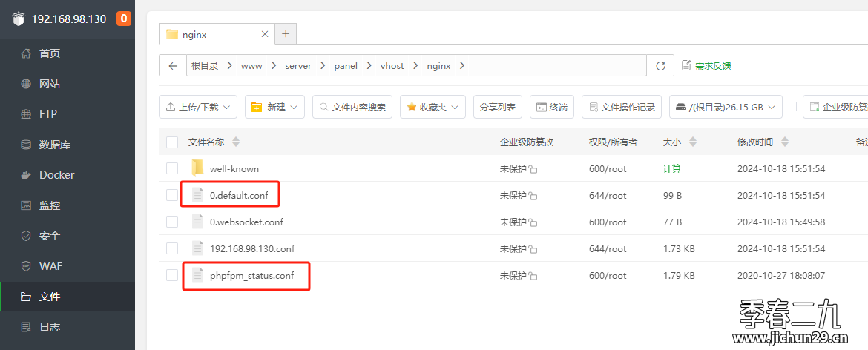Open the 192.168.98.130.conf file

point(251,248)
